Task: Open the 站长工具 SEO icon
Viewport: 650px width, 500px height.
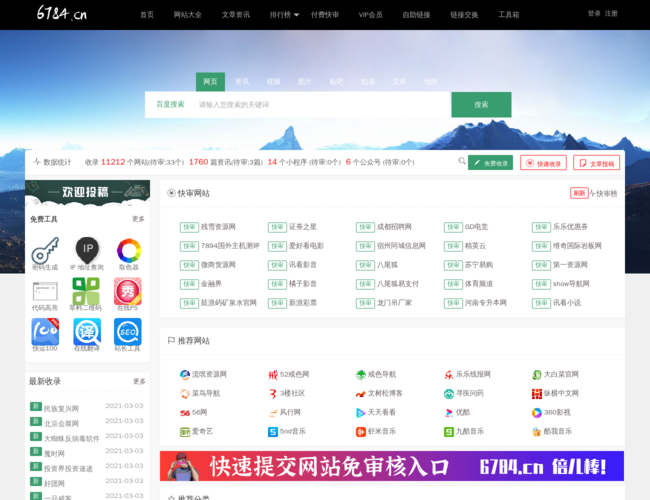Action: pos(128,331)
